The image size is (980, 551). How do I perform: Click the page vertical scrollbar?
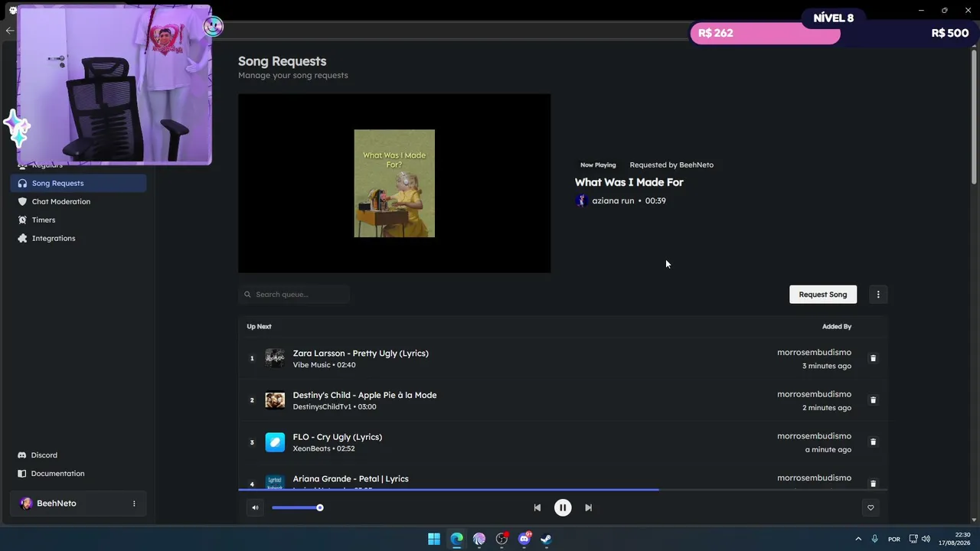tap(974, 118)
